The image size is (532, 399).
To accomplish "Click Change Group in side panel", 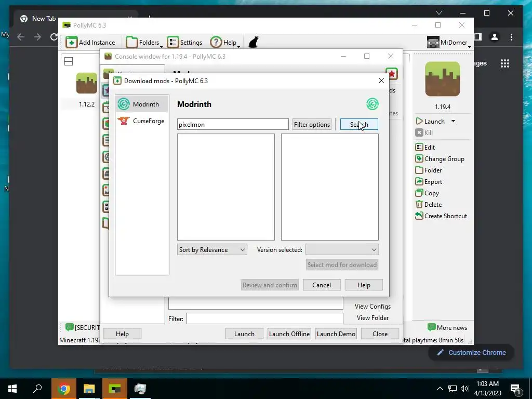I will click(440, 159).
